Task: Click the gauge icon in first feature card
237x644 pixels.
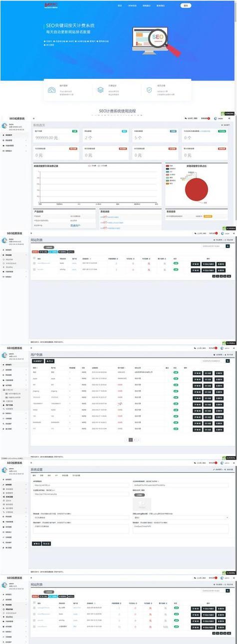Action: point(51,90)
